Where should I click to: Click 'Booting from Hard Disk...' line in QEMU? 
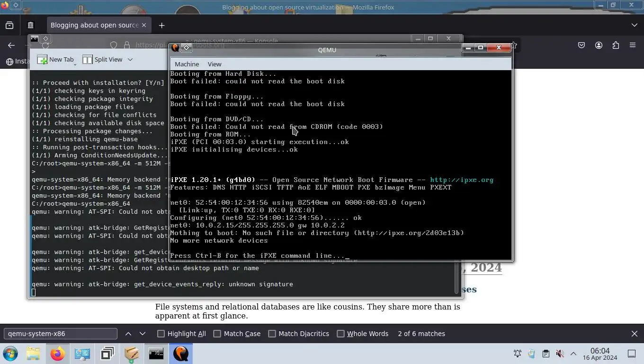pyautogui.click(x=223, y=73)
